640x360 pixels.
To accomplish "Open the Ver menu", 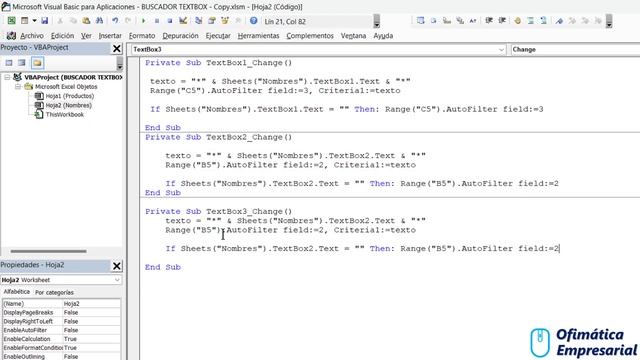I will (x=86, y=36).
